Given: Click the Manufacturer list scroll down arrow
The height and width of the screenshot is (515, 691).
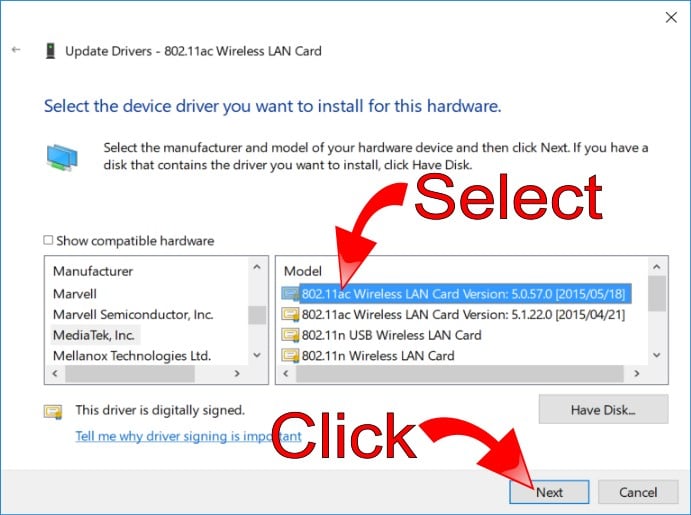Looking at the screenshot, I should tap(257, 355).
